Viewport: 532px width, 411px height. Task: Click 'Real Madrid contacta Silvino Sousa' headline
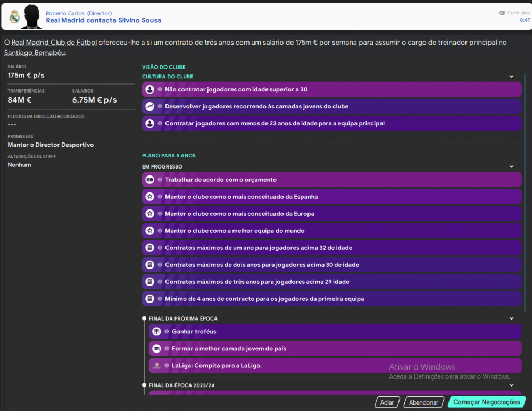point(104,20)
